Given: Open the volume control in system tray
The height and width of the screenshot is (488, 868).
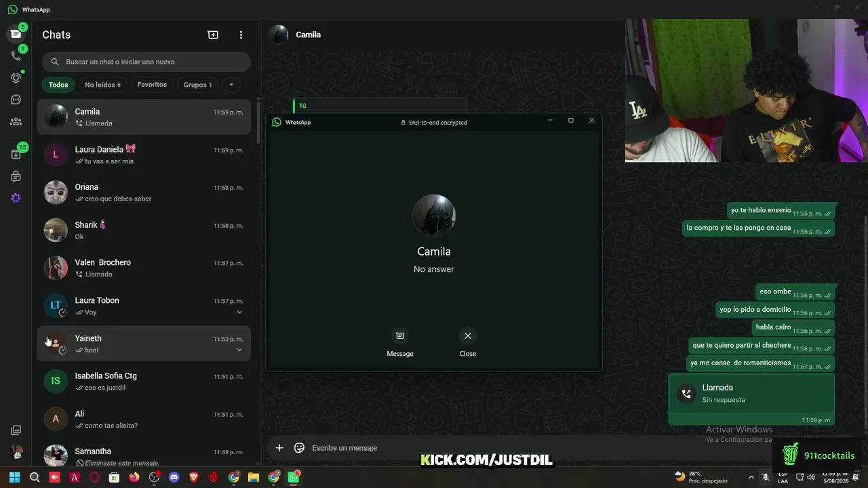Looking at the screenshot, I should (x=812, y=477).
